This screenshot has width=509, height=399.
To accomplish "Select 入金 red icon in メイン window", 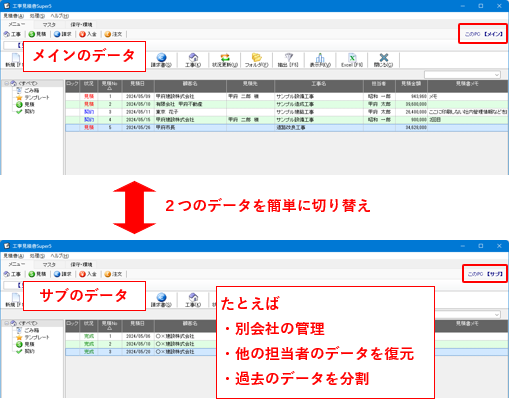I will 88,34.
